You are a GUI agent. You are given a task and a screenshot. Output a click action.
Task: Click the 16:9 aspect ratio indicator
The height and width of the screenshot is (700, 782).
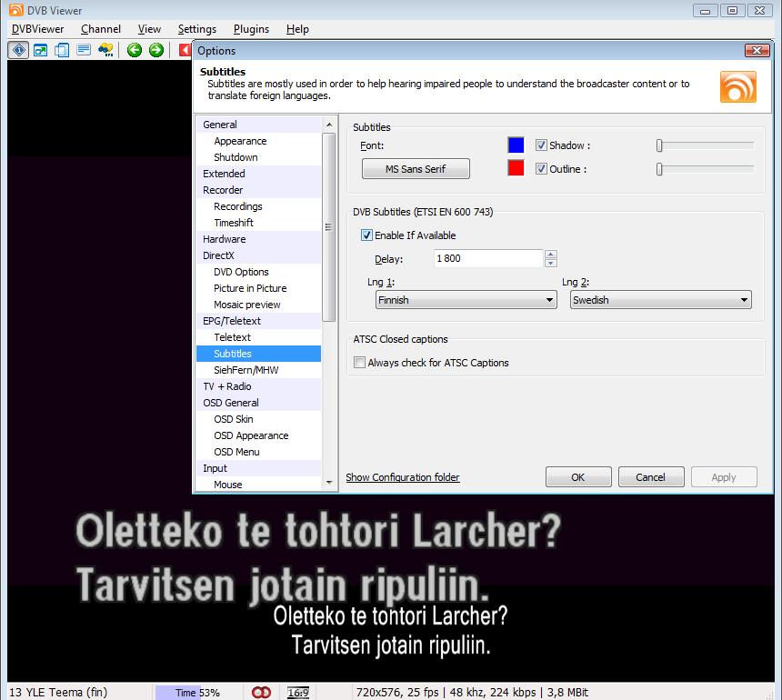297,693
